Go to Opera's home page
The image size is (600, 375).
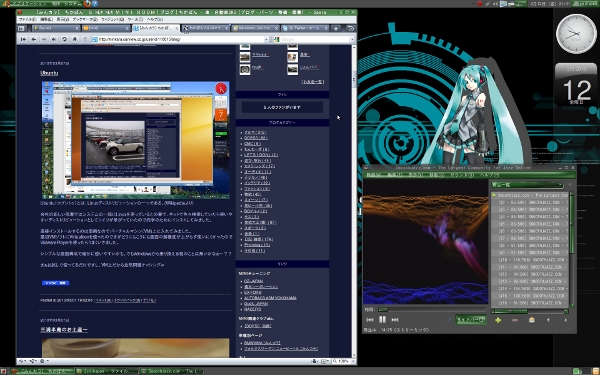tap(75, 39)
